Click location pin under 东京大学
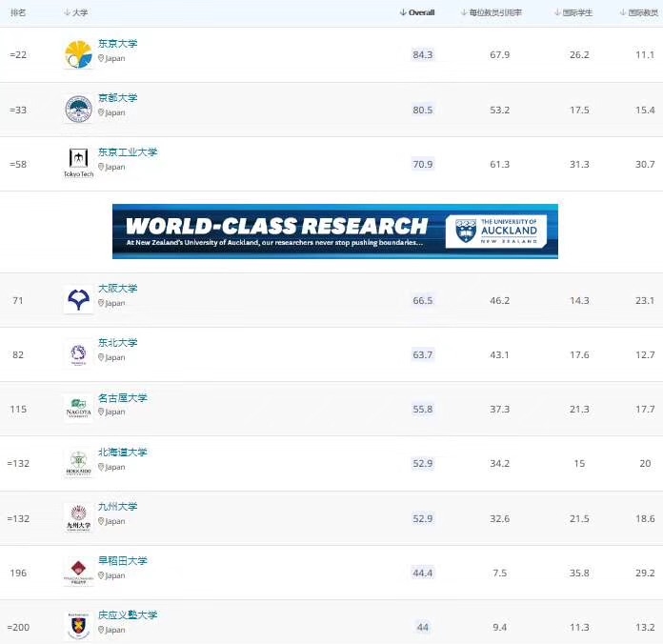 (101, 58)
